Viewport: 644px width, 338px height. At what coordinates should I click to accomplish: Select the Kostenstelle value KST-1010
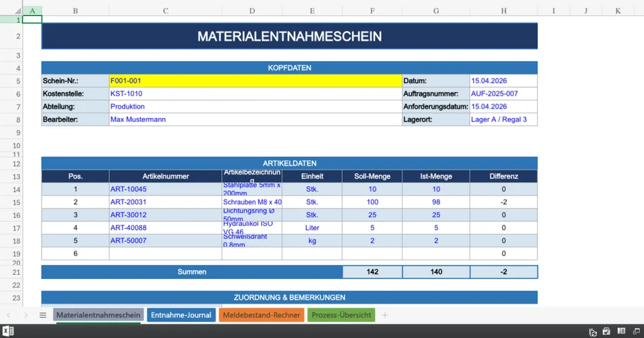click(256, 94)
